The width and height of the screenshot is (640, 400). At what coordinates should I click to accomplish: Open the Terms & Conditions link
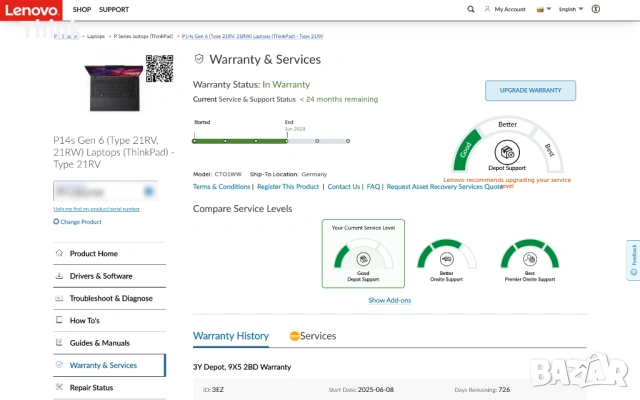click(x=222, y=187)
